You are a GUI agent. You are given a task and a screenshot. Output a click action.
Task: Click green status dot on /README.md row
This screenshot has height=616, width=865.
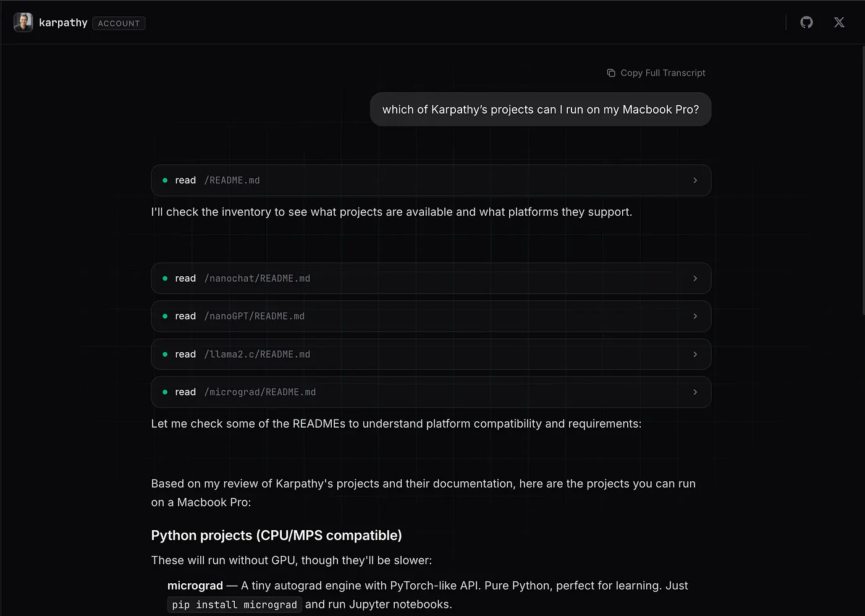pyautogui.click(x=165, y=180)
